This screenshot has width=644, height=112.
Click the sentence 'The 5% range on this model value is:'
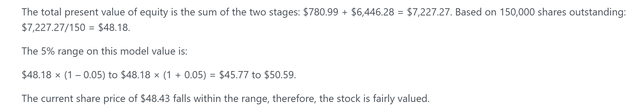coord(104,51)
